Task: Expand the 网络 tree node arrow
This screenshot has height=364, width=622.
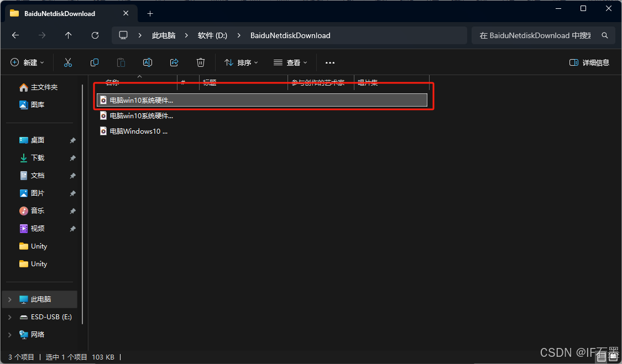Action: tap(10, 335)
